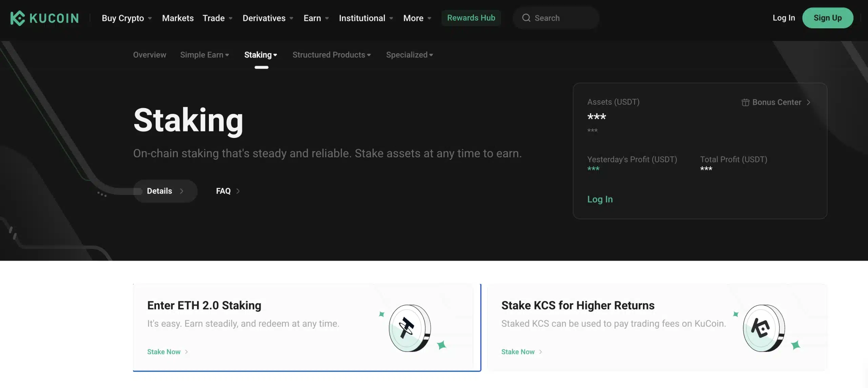Click Log In on the assets panel
This screenshot has height=388, width=868.
point(600,199)
